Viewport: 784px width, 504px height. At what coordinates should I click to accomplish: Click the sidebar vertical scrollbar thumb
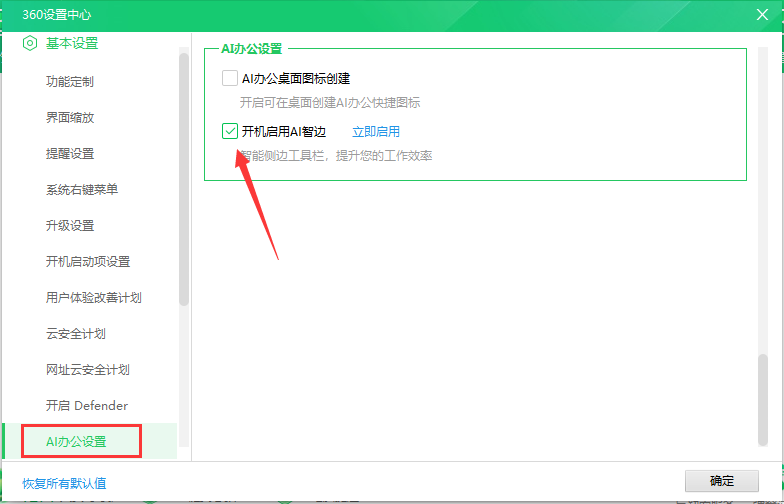(x=184, y=179)
